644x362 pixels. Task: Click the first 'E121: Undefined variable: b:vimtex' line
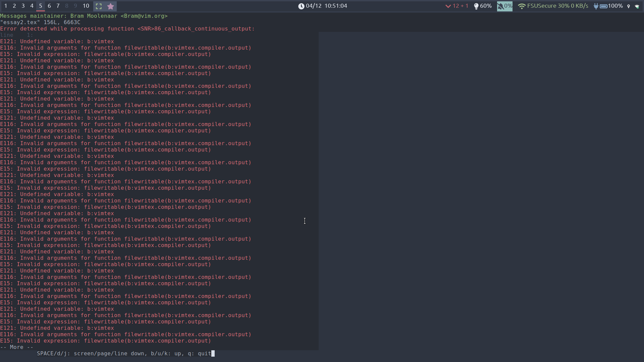[x=57, y=42]
